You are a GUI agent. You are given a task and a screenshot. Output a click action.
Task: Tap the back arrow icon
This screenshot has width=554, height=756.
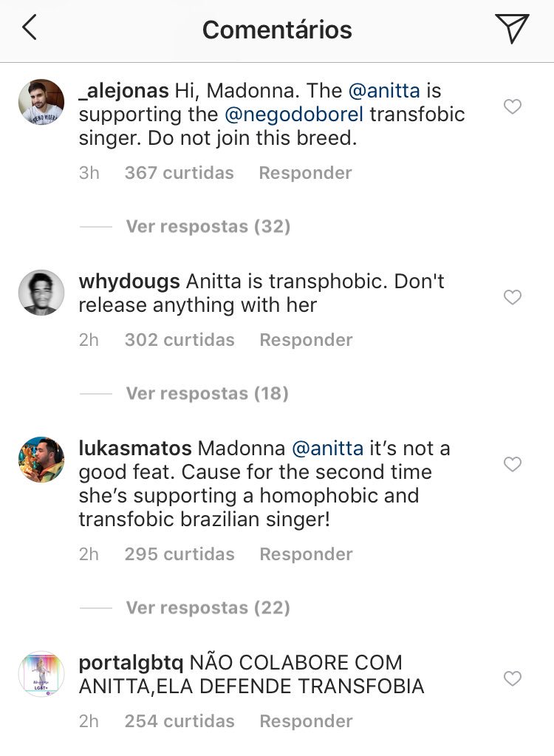(x=30, y=29)
